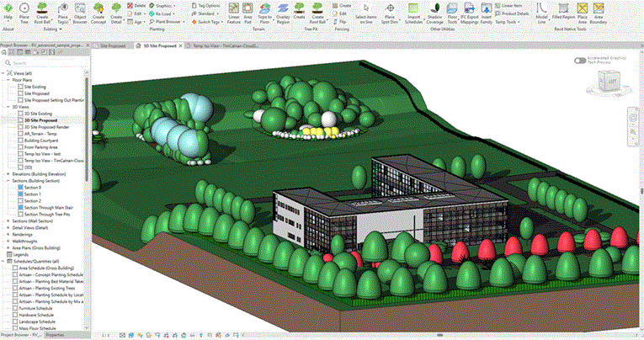This screenshot has width=644, height=340.
Task: Select the Filled Region tool
Action: pos(562,10)
